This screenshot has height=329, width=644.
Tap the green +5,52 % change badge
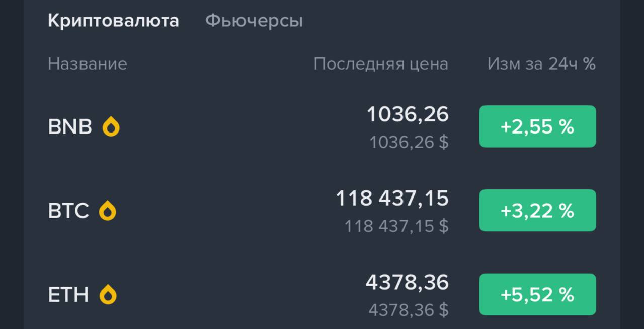[537, 294]
